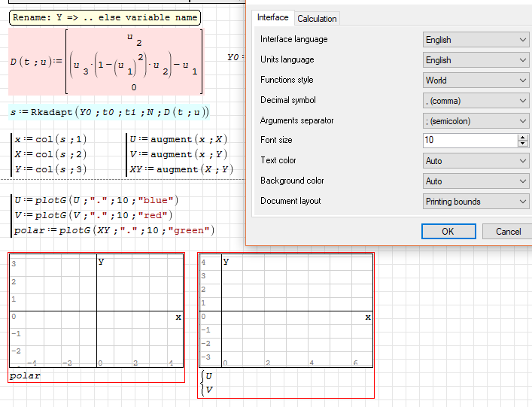
Task: Open the Functions style dropdown
Action: (476, 80)
